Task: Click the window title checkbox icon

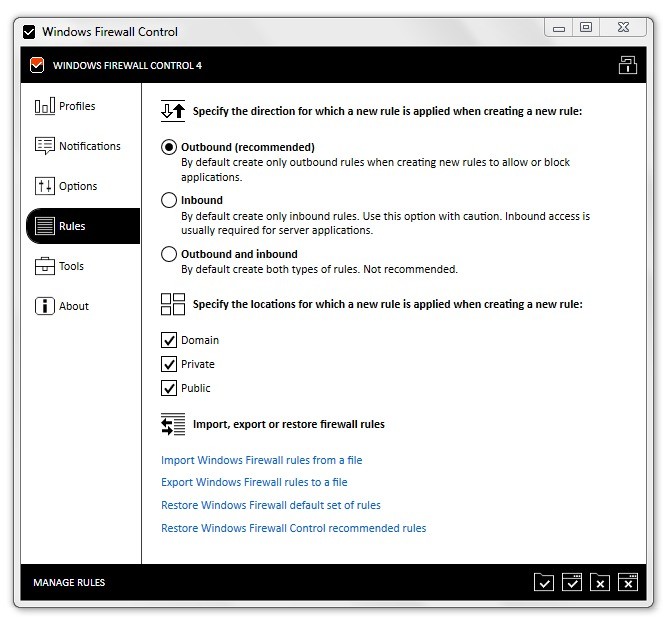Action: click(x=29, y=32)
